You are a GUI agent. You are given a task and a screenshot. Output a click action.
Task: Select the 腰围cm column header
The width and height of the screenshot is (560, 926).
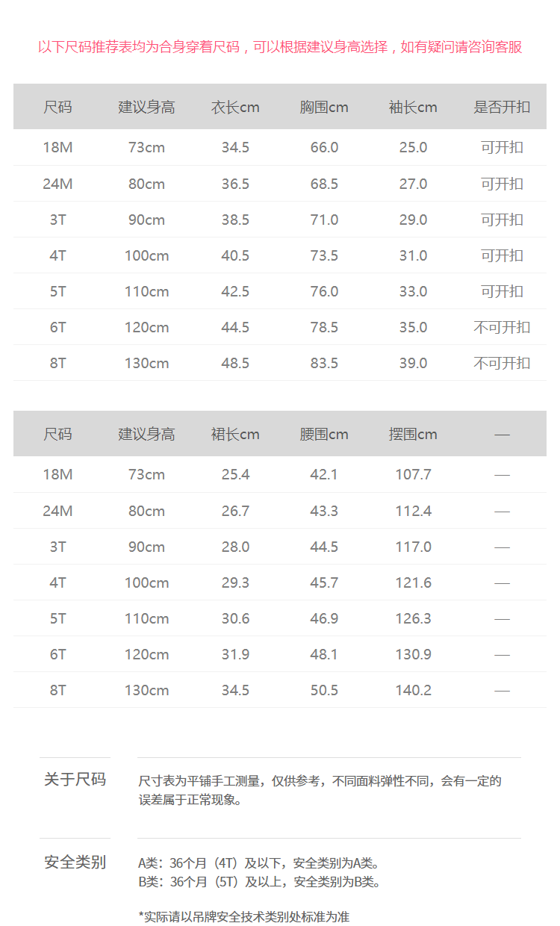pos(324,435)
